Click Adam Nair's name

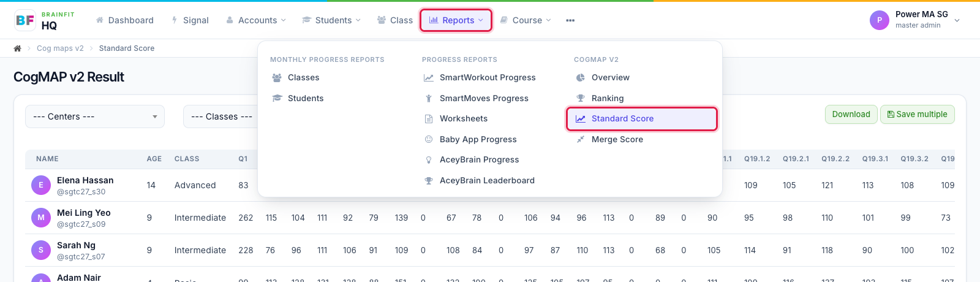[x=79, y=278]
